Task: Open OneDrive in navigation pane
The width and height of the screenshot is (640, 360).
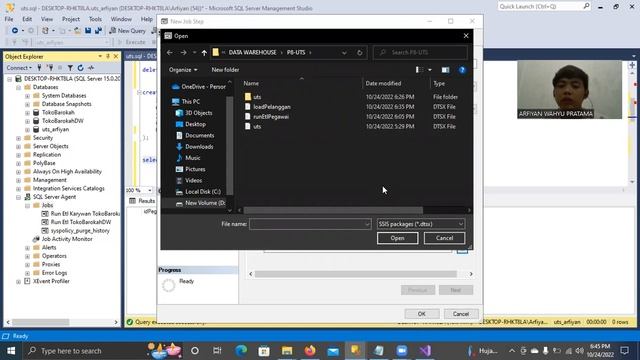Action: [199, 87]
